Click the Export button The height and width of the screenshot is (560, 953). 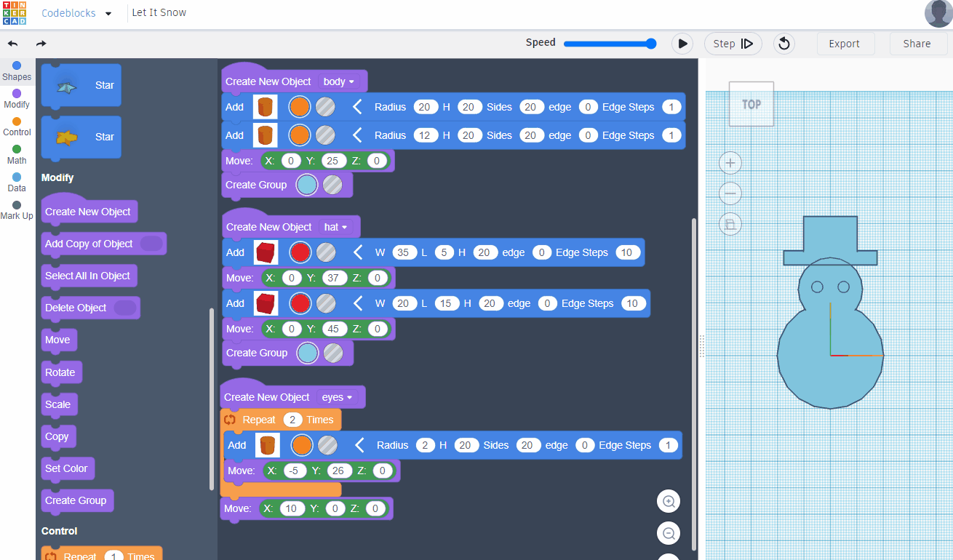[x=844, y=44]
